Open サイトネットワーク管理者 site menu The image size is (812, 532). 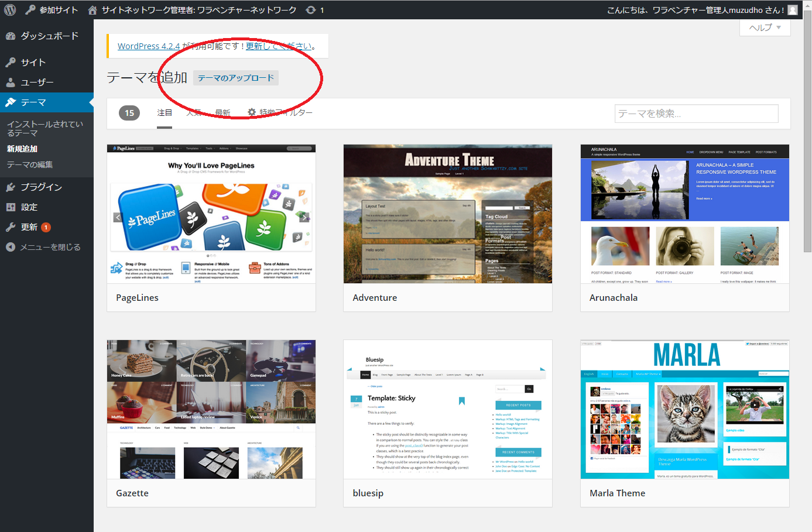pyautogui.click(x=192, y=10)
